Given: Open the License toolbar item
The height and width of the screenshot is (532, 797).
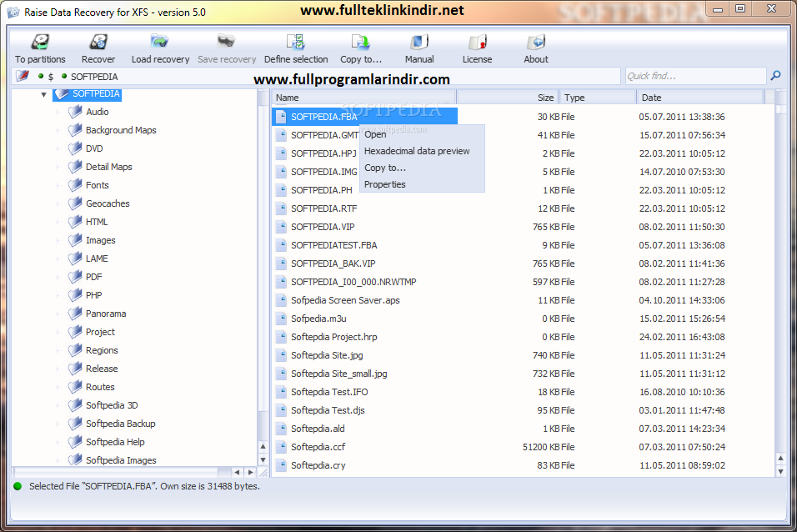Looking at the screenshot, I should click(477, 43).
